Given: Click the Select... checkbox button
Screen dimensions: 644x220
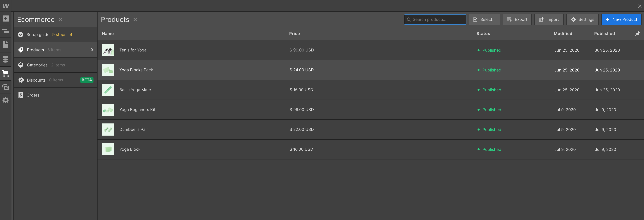Looking at the screenshot, I should coord(484,20).
